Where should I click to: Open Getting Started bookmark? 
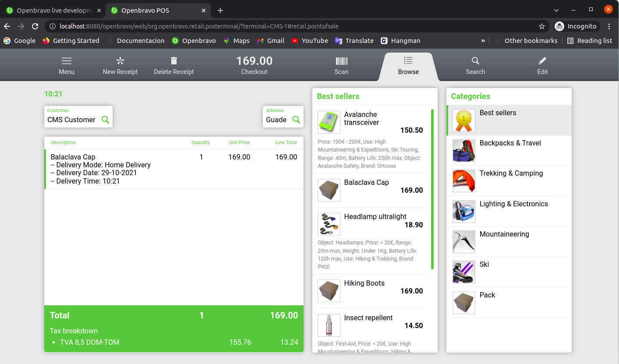click(x=71, y=41)
